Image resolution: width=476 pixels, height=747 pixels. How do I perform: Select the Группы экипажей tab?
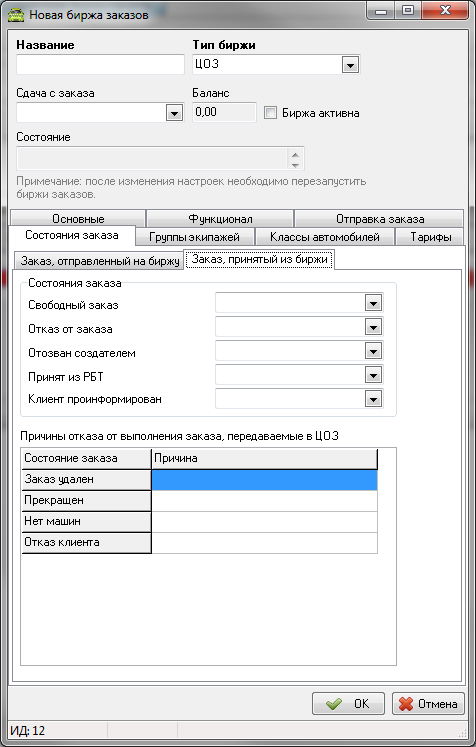tap(195, 237)
